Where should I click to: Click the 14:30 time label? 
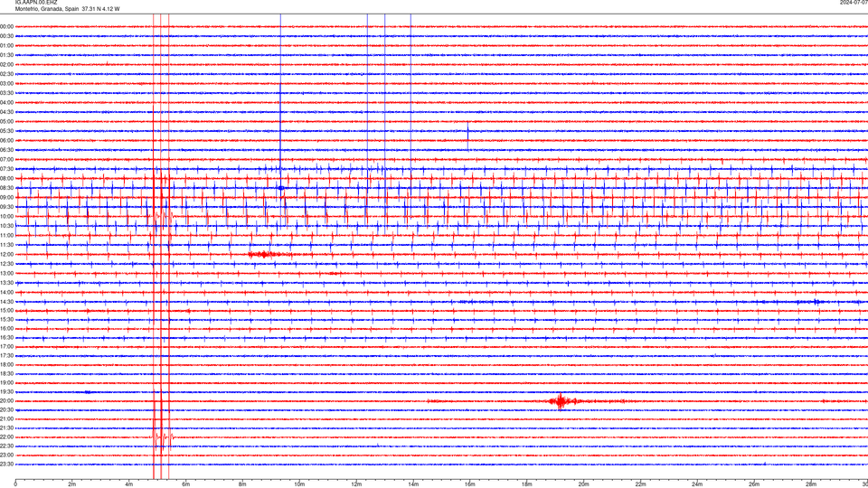[x=6, y=302]
